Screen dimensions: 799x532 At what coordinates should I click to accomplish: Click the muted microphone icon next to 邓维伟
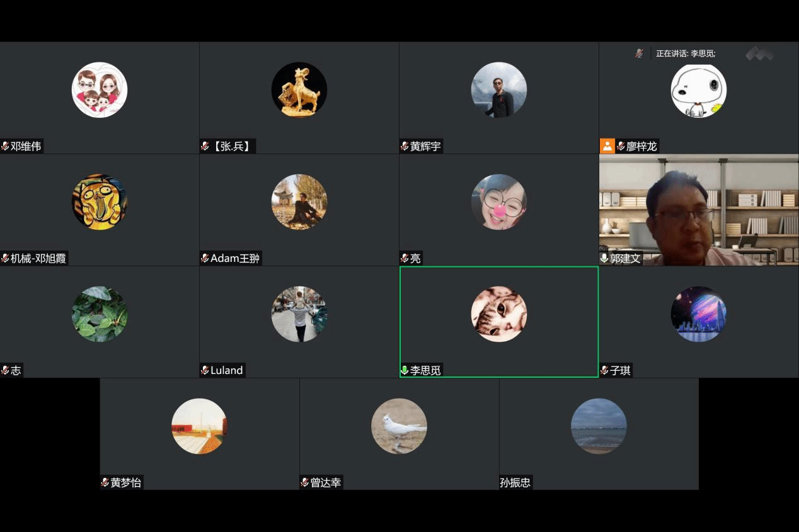5,146
